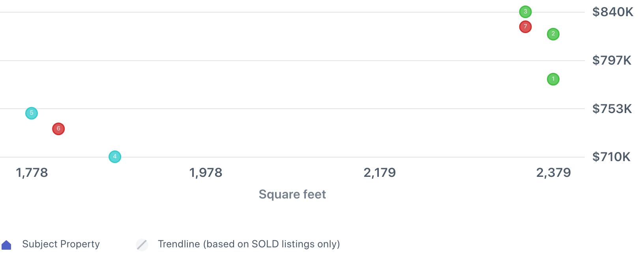Click the 2,379 square feet tick label
The image size is (644, 256).
click(x=553, y=173)
